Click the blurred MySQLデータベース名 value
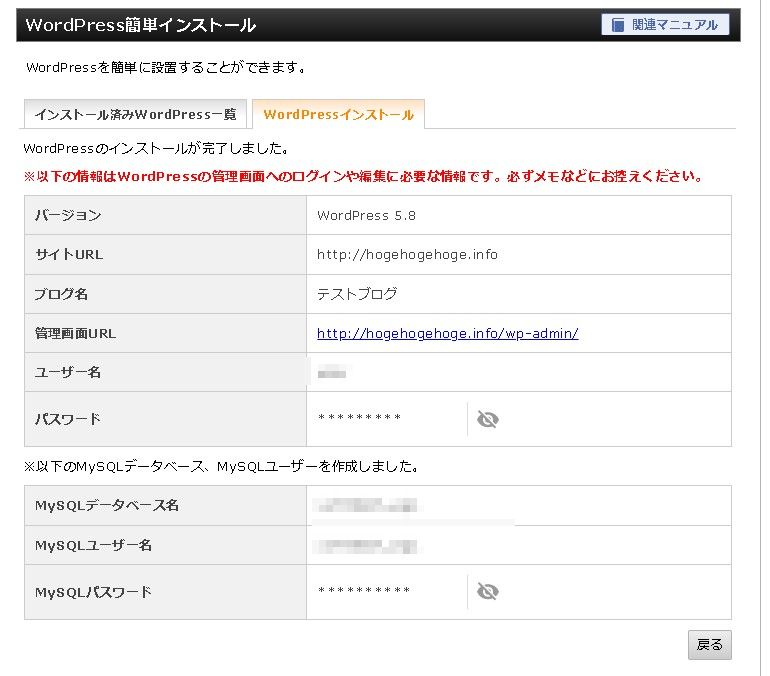 pyautogui.click(x=364, y=506)
